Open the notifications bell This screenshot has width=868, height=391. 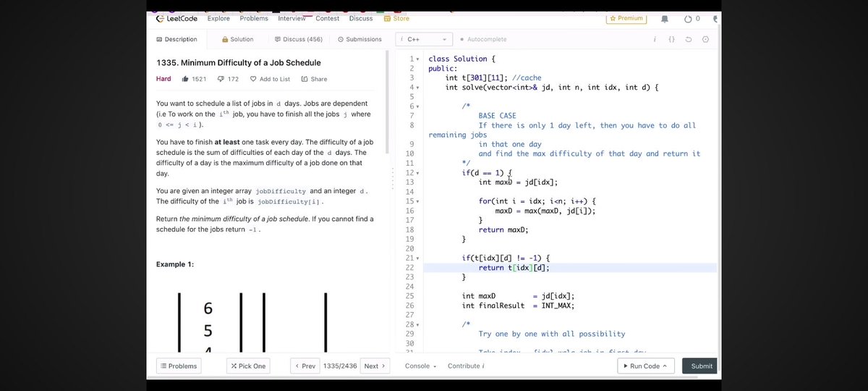[665, 19]
